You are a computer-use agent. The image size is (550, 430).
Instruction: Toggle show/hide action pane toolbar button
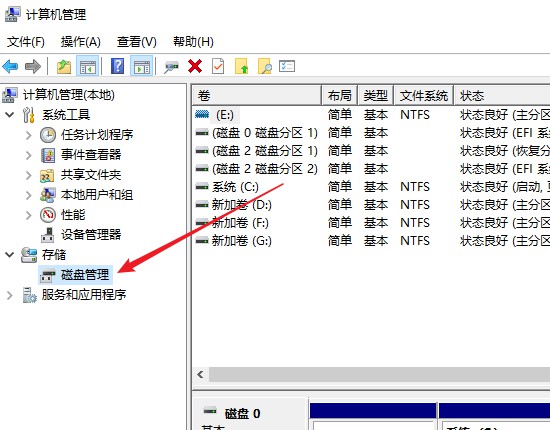click(141, 66)
